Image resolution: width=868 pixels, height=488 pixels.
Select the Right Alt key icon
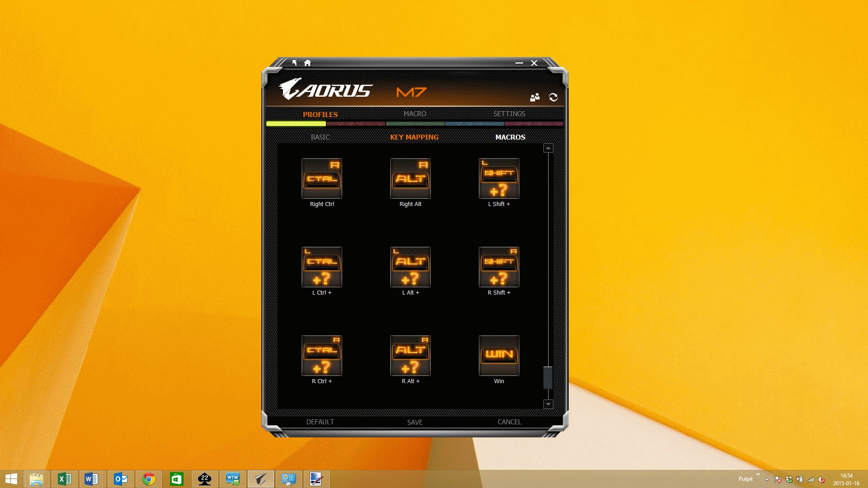coord(410,178)
